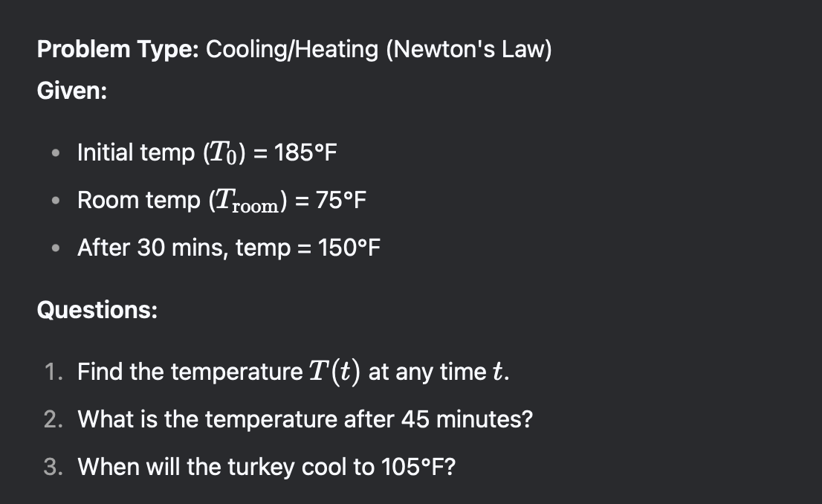822x504 pixels.
Task: Click question 1 about finding temperature
Action: [x=293, y=372]
